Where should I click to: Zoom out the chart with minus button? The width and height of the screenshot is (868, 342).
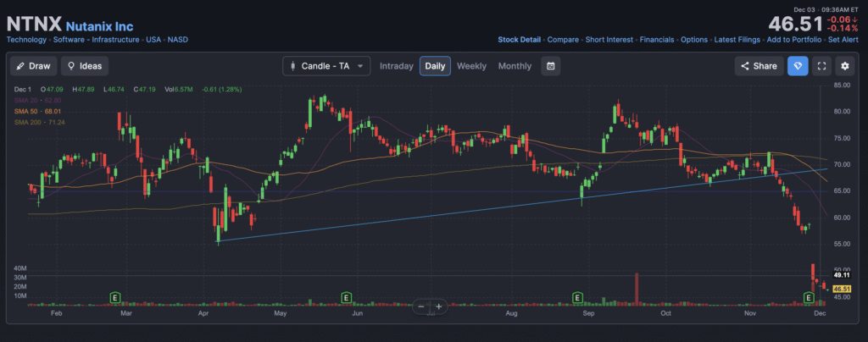(x=421, y=306)
